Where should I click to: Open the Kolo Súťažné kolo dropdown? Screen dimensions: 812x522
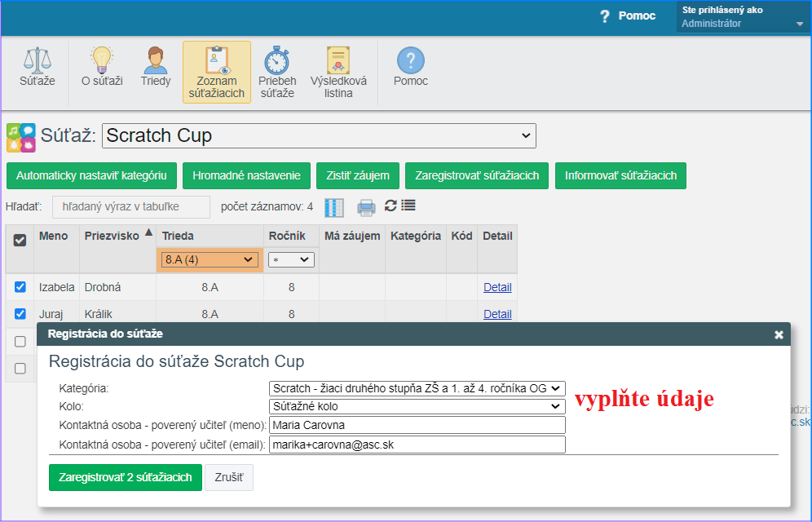pyautogui.click(x=417, y=406)
